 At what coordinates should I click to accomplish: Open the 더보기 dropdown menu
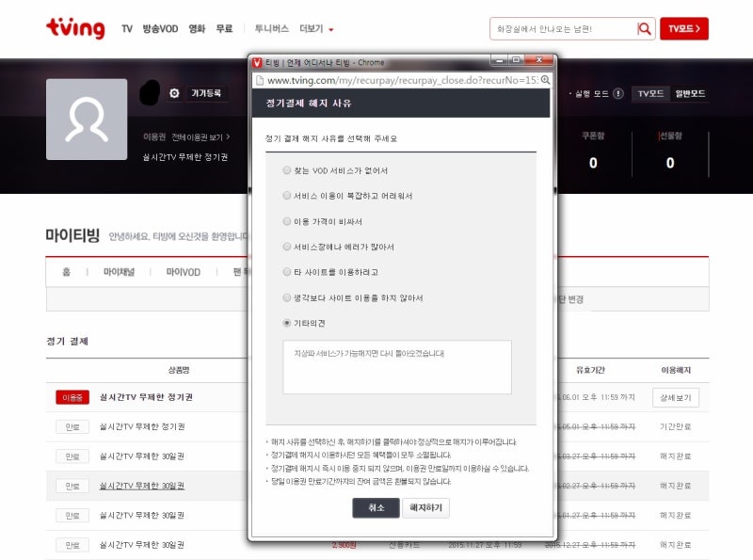(x=312, y=28)
